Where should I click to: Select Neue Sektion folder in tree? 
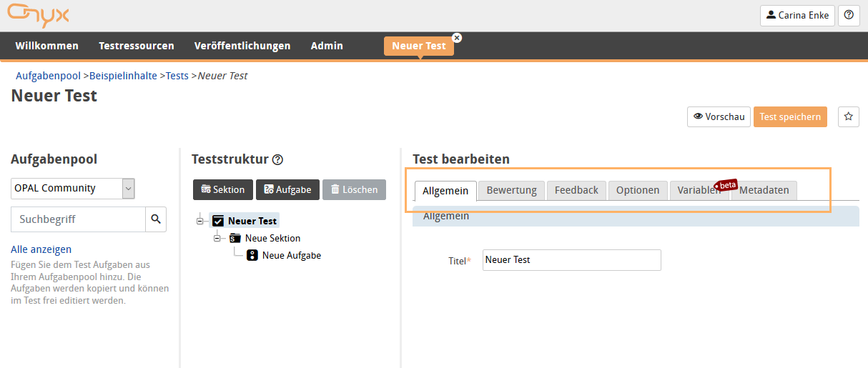[272, 238]
